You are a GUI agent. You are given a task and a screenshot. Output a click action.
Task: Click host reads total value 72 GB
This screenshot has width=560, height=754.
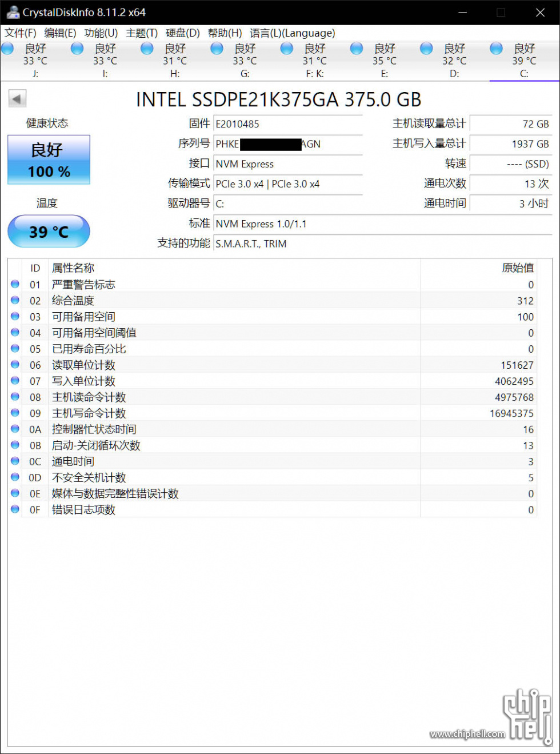511,124
